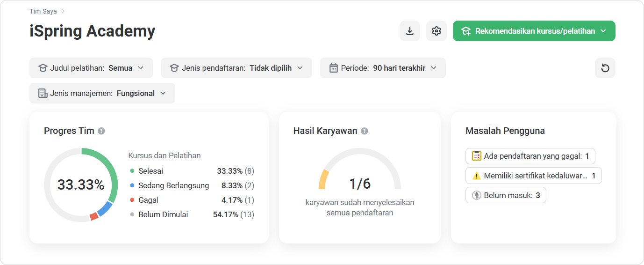Click the building icon in Jenis manajemen filter
This screenshot has height=265, width=644.
click(x=43, y=93)
